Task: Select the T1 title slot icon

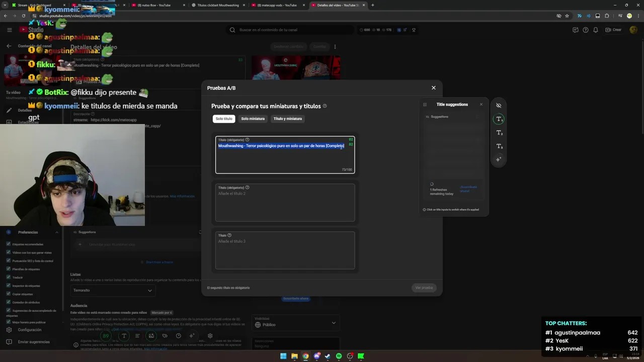Action: (x=499, y=119)
